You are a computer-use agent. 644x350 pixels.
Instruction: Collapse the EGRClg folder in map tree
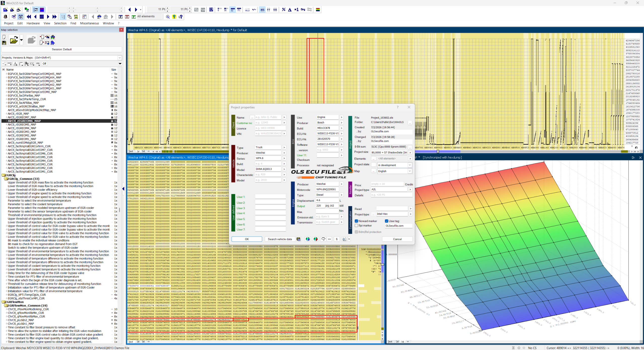[4, 175]
